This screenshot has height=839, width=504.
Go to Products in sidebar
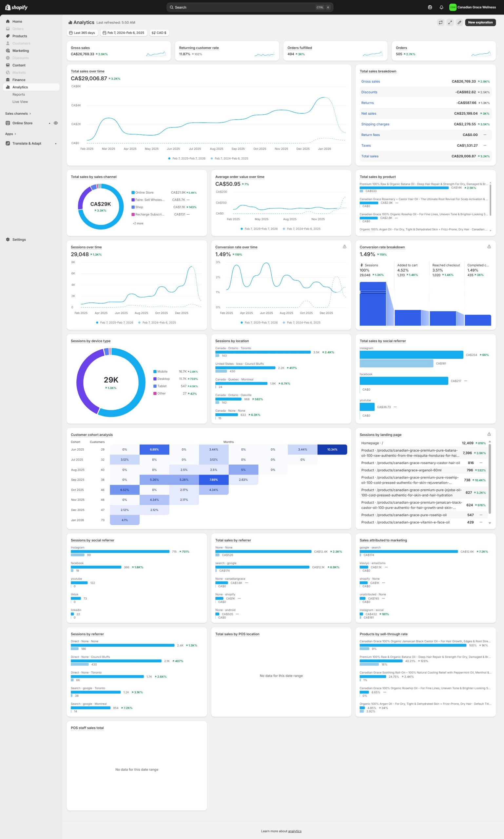point(20,36)
